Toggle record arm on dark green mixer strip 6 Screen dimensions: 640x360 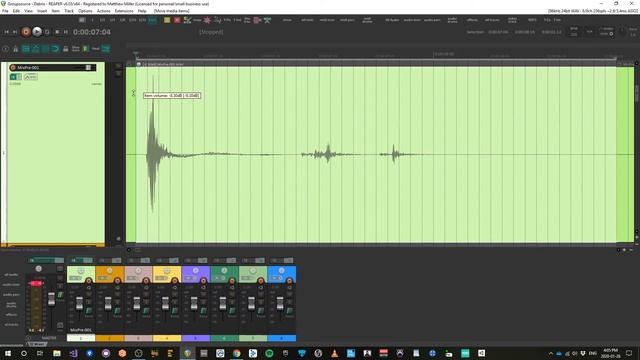coord(232,281)
